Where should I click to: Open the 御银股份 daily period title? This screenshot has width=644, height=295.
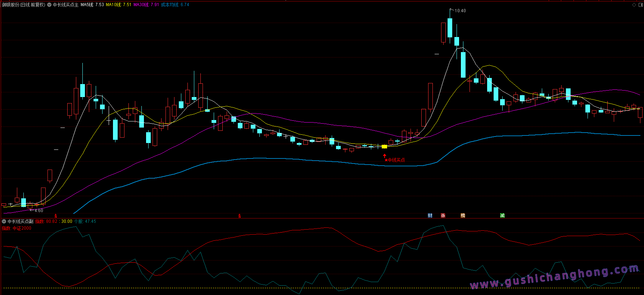point(24,5)
